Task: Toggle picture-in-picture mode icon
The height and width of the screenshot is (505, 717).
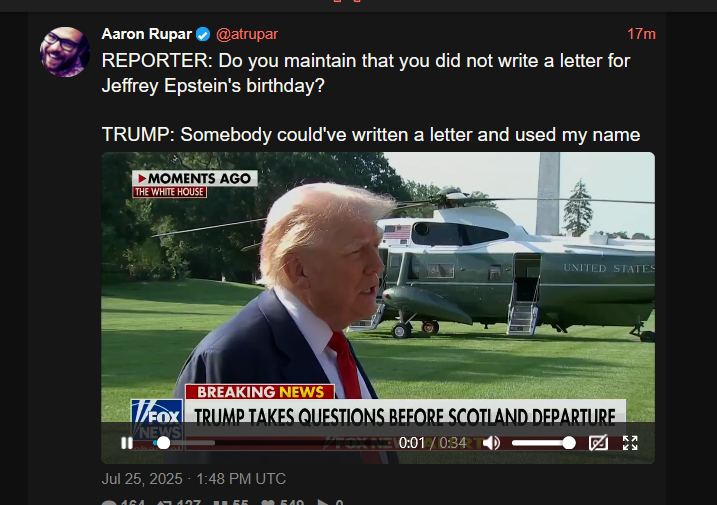Action: coord(598,443)
